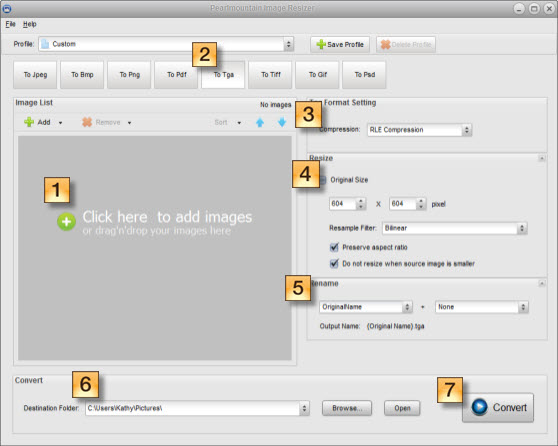
Task: Open the Profile Custom dropdown
Action: [166, 44]
